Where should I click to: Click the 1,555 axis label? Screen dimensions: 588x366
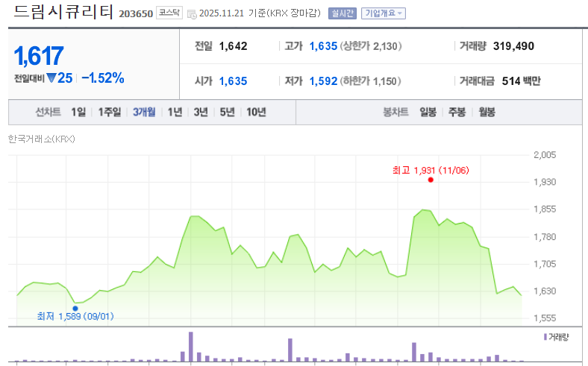(545, 318)
